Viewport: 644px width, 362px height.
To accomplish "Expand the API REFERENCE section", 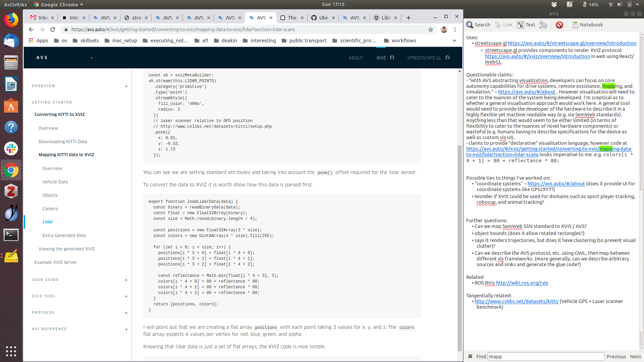I will click(126, 329).
